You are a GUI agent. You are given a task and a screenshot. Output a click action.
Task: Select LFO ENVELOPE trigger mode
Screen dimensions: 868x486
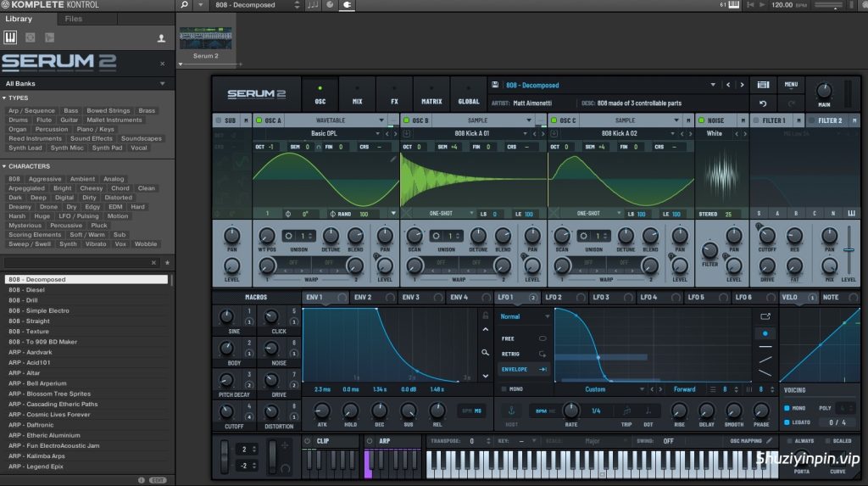(x=524, y=369)
